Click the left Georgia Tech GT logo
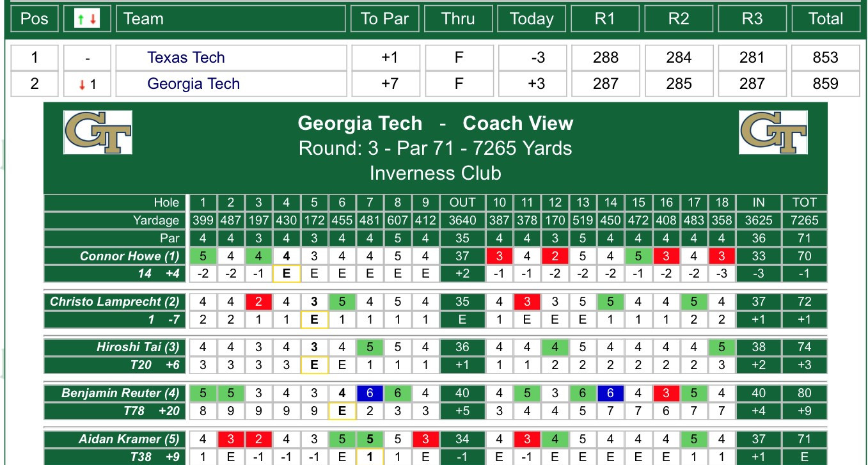868x465 pixels. 98,132
